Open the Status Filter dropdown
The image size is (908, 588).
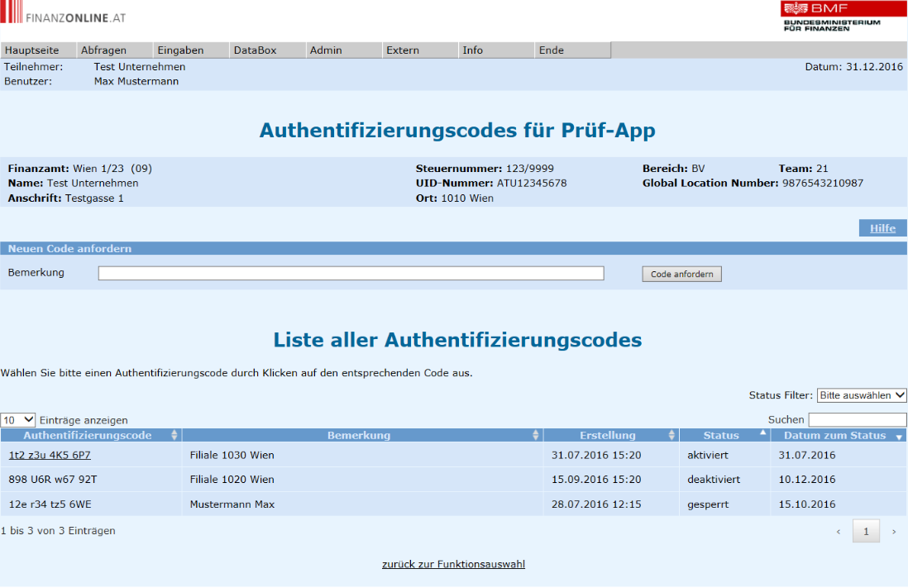coord(861,395)
